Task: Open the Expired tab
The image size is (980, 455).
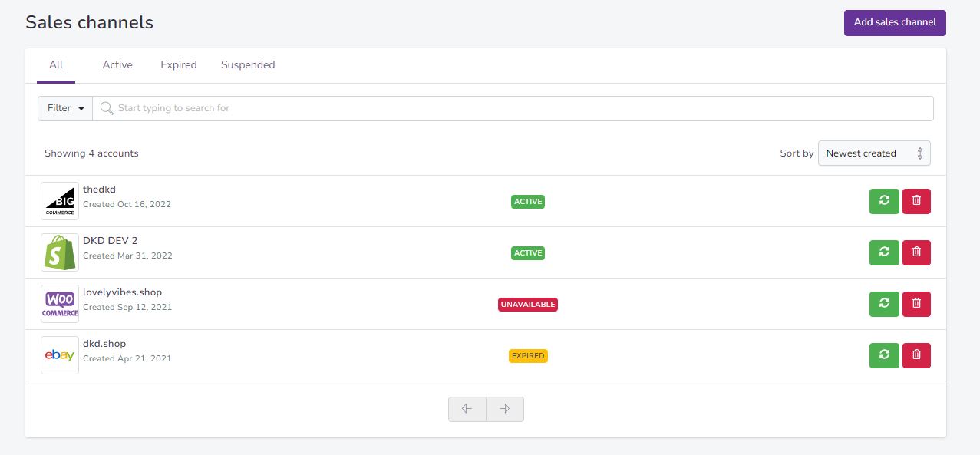Action: pos(179,65)
